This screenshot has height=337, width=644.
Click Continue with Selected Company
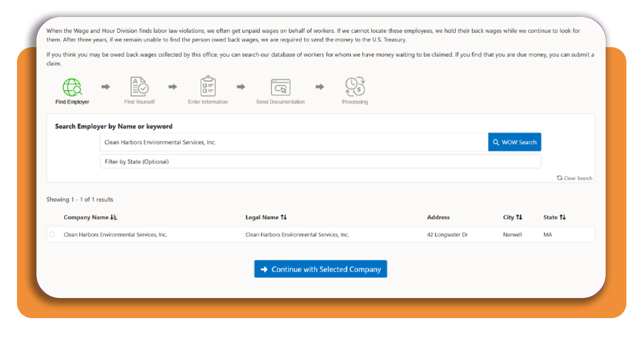[320, 269]
